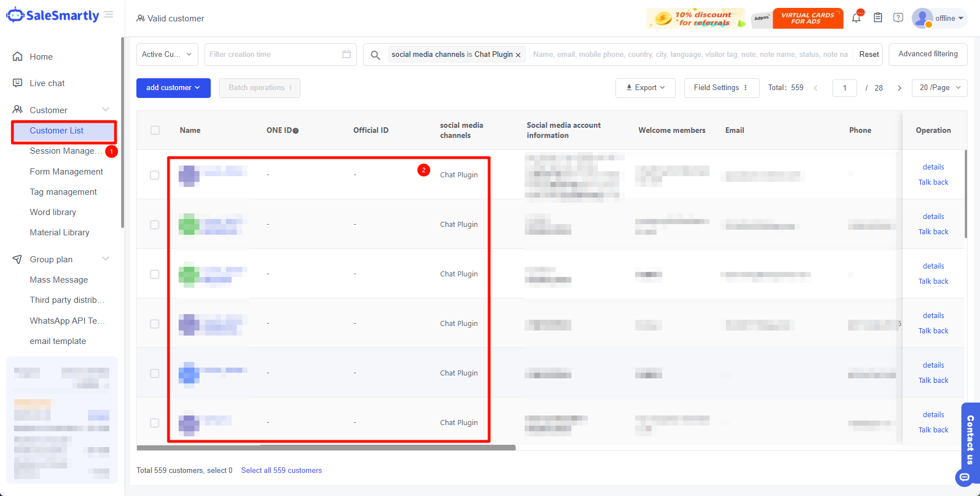The image size is (980, 496).
Task: Click the search magnifier icon
Action: click(x=375, y=55)
